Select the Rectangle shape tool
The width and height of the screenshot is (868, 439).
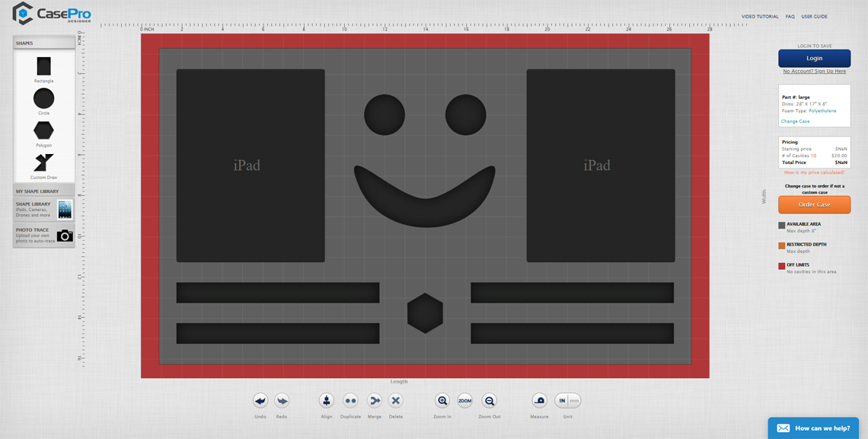click(43, 66)
